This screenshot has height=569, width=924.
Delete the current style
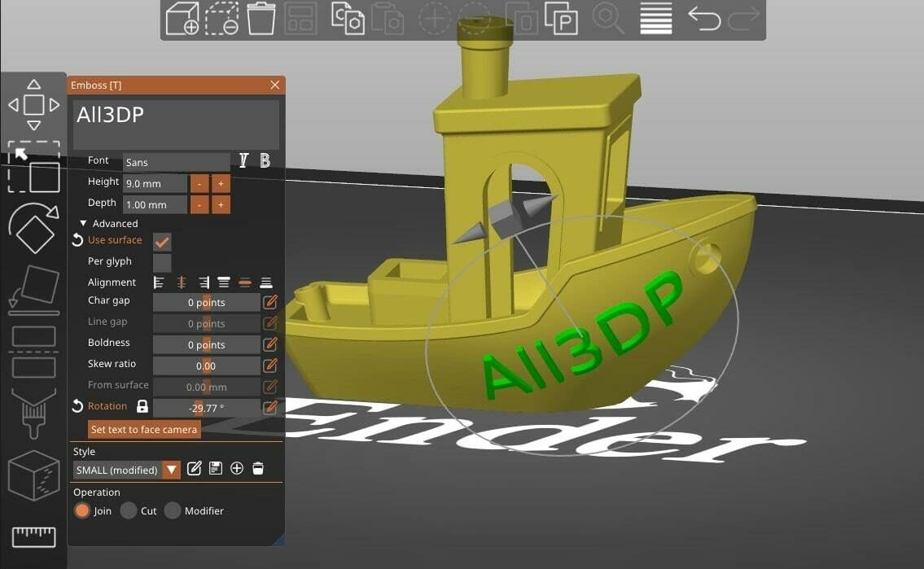258,468
